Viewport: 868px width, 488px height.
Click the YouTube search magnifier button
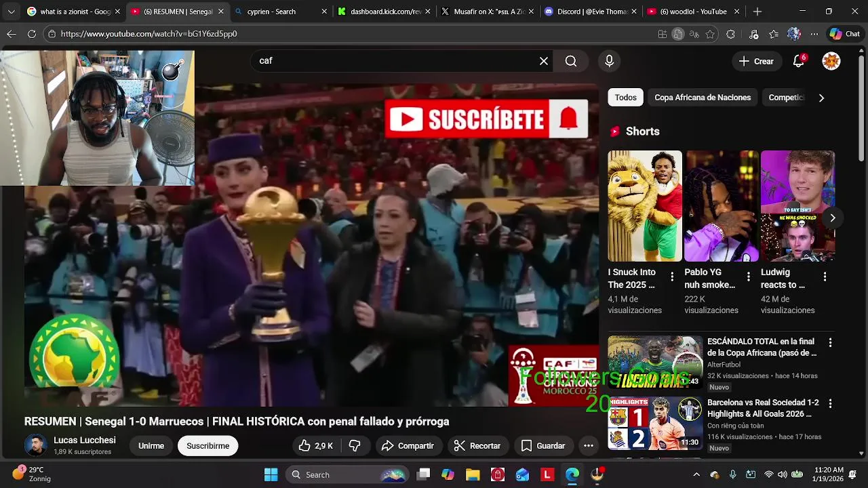[x=571, y=61]
